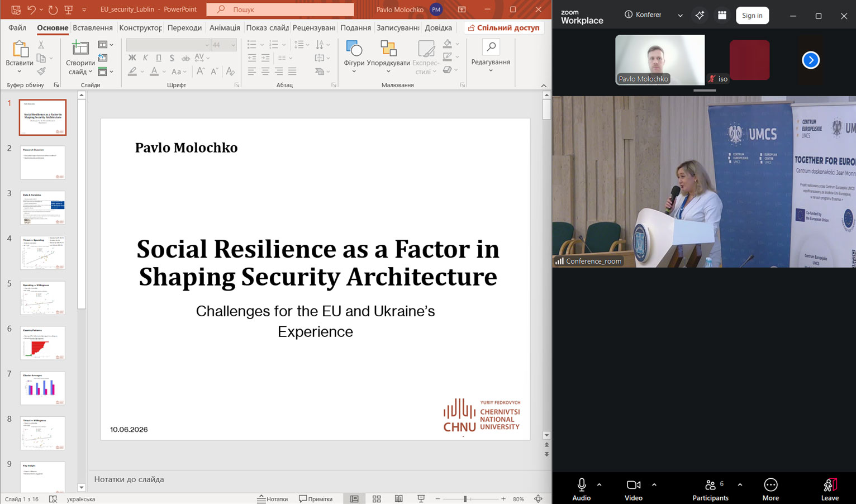Open the Упорядкувати arrange tool
Viewport: 856px width, 504px height.
click(x=388, y=56)
